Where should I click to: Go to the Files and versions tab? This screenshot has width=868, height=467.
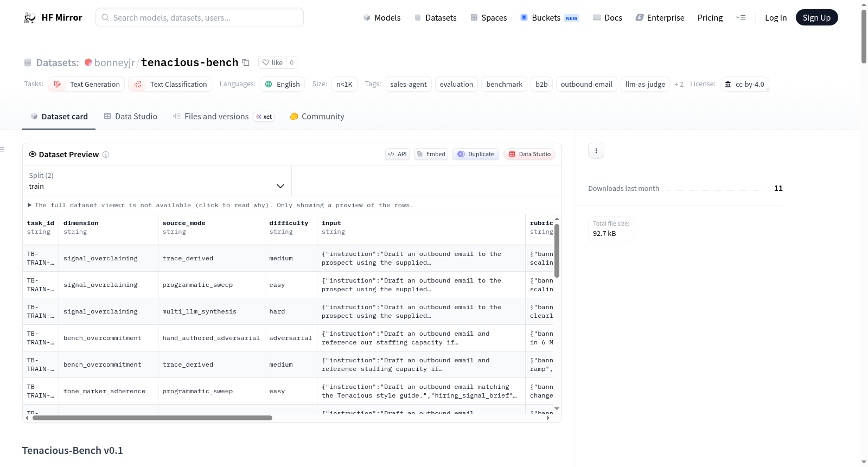pyautogui.click(x=224, y=117)
